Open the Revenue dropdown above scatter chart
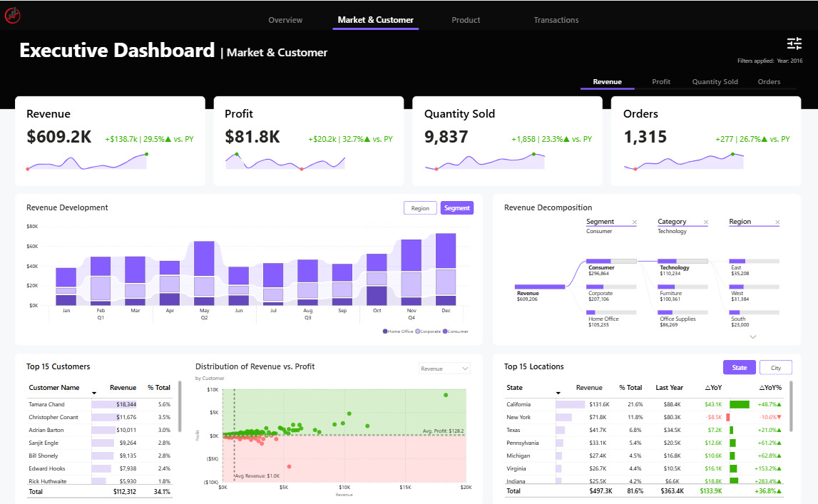The image size is (818, 504). pyautogui.click(x=444, y=369)
